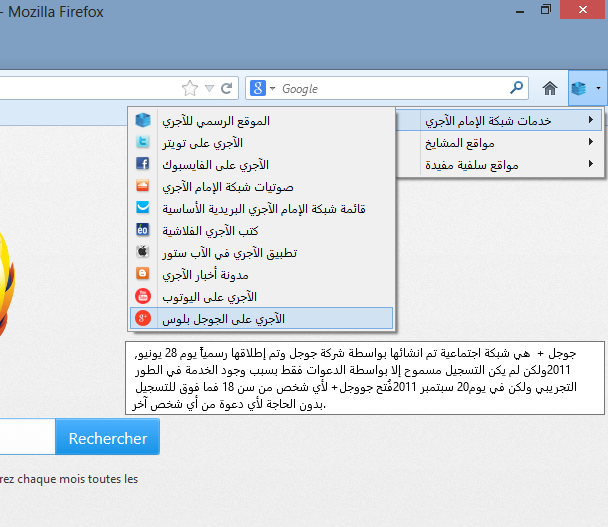Expand arrow beside مواقع سلفية مفيدة
608x527 pixels.
click(x=591, y=164)
